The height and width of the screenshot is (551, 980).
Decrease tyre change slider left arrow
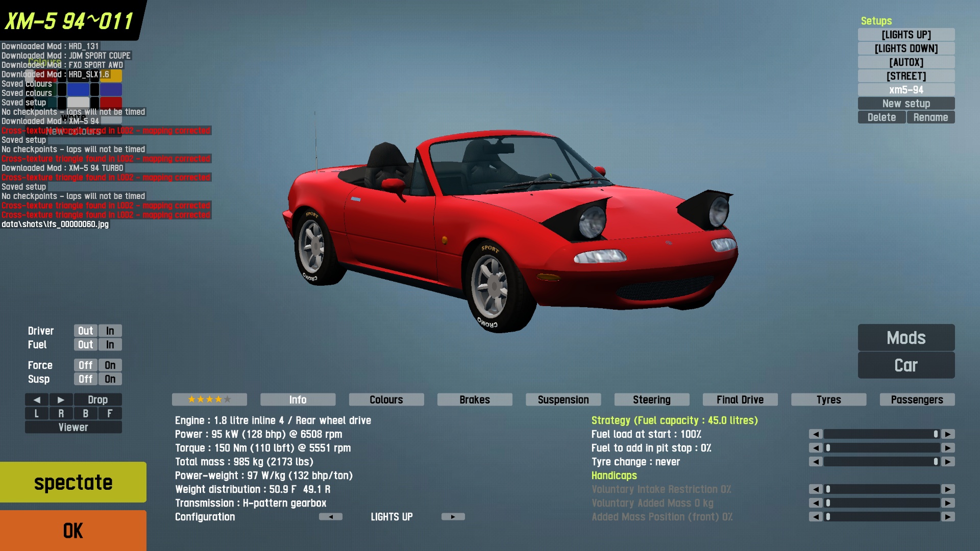[816, 462]
